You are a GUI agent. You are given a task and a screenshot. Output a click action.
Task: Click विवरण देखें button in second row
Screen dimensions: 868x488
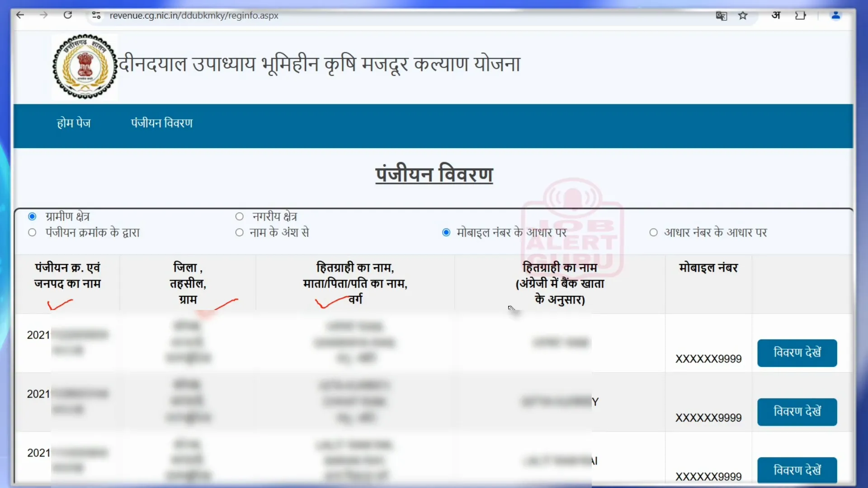click(797, 412)
